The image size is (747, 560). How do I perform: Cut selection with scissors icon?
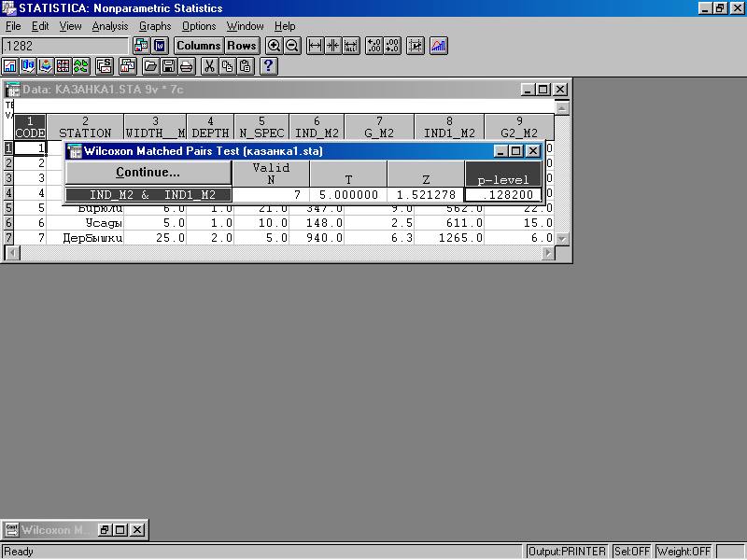tap(209, 65)
